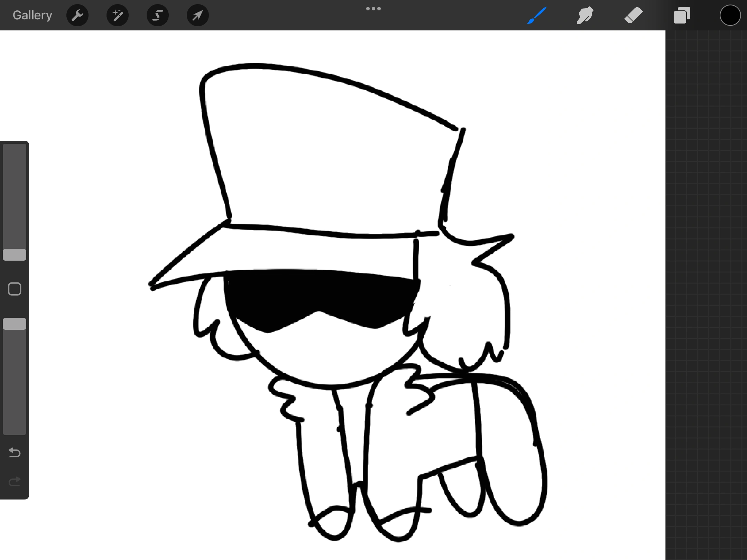
Task: Click top of brush size track
Action: 15,149
